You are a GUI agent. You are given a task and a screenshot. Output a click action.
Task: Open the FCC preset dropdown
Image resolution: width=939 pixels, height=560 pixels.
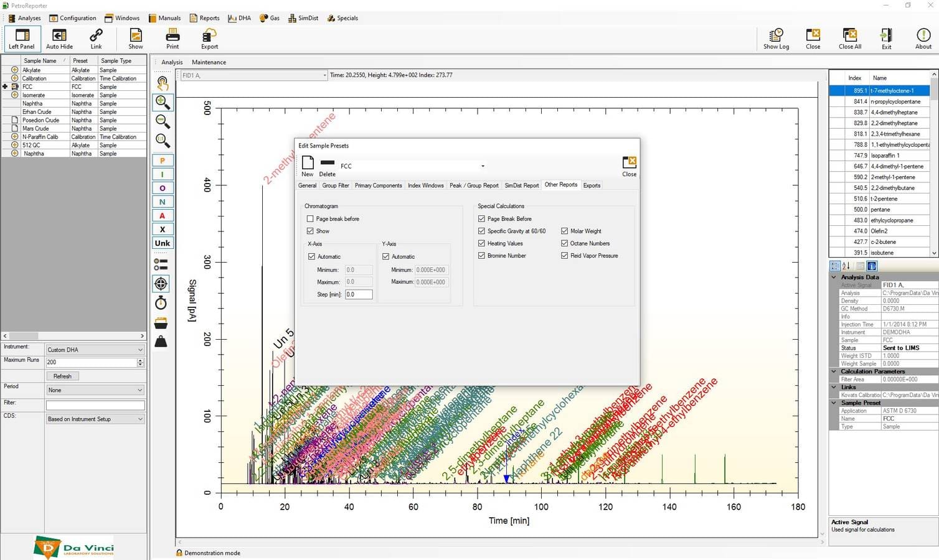pos(482,166)
